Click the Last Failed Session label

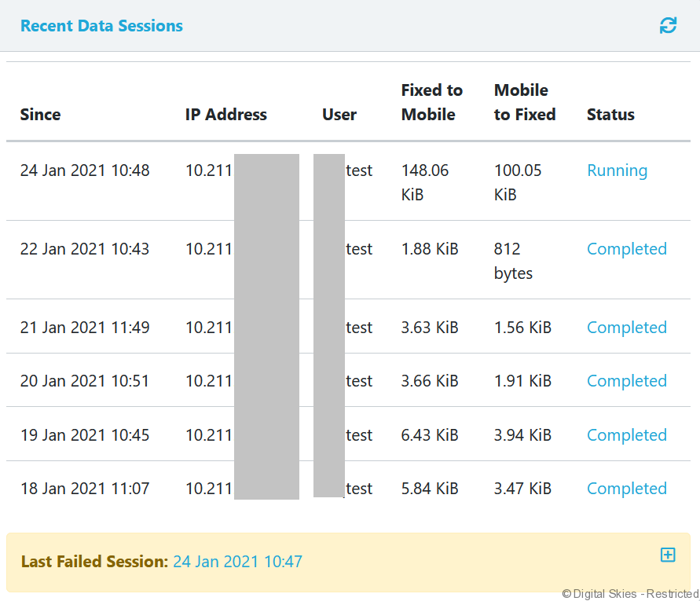94,562
